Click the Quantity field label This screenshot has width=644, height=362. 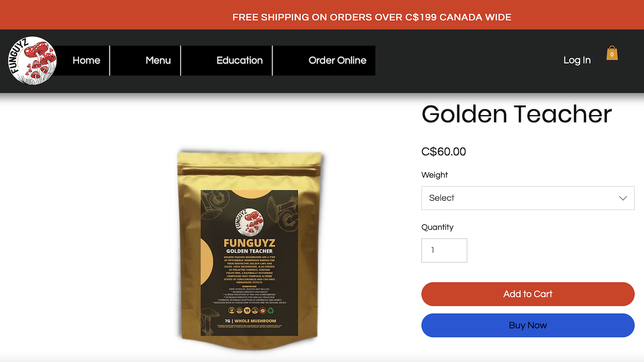(x=437, y=227)
